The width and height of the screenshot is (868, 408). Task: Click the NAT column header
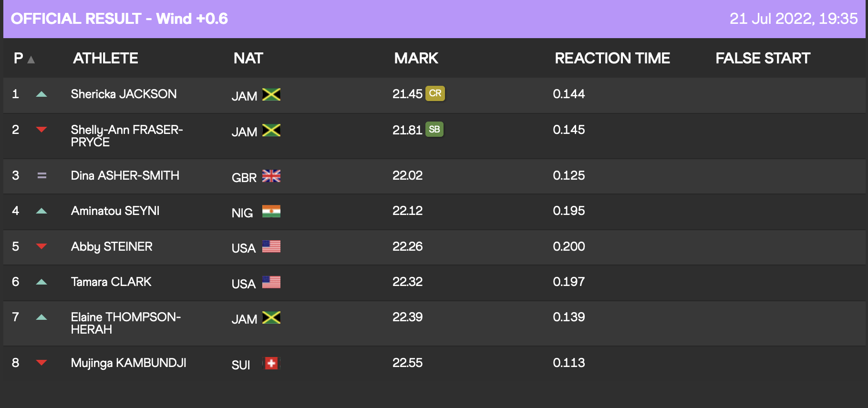coord(248,58)
